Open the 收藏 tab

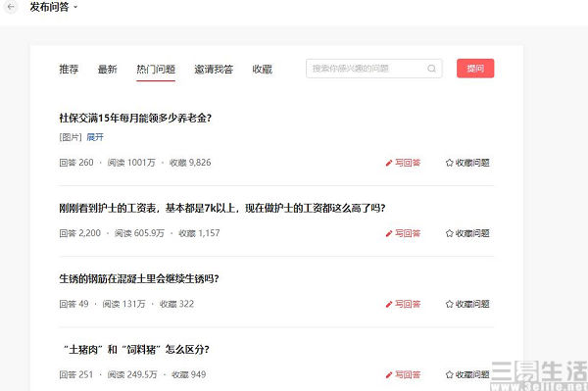pyautogui.click(x=262, y=69)
